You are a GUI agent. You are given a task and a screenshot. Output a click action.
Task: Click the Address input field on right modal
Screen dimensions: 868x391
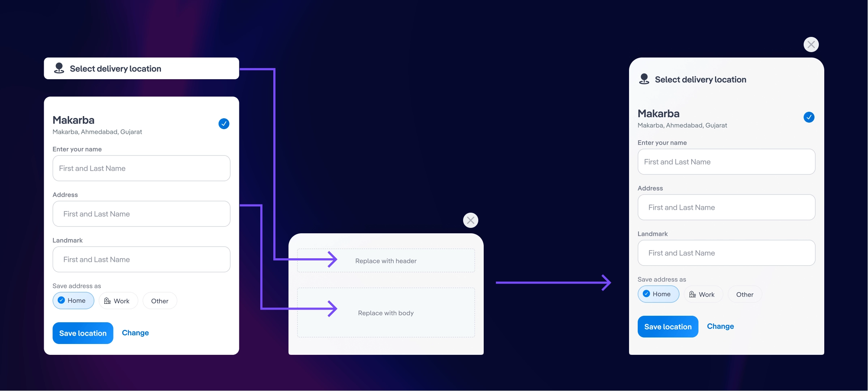726,207
